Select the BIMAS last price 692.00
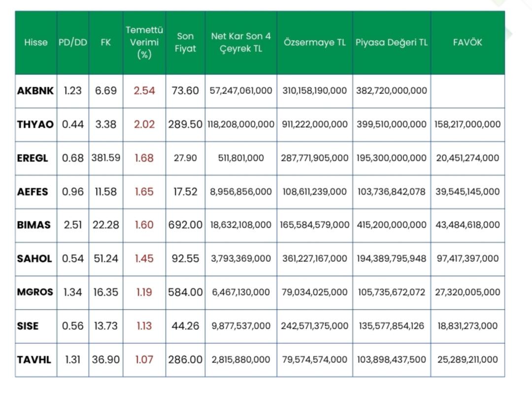This screenshot has width=532, height=401. (185, 225)
